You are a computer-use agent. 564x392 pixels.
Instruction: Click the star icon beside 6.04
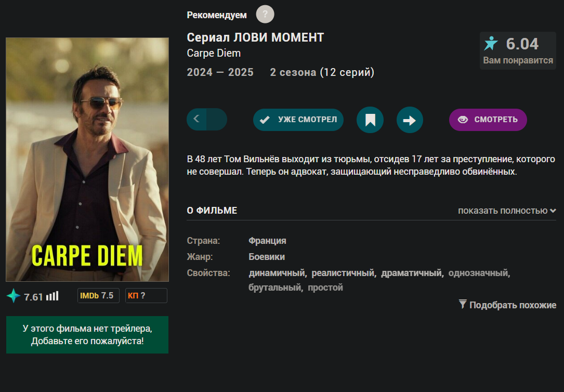(x=491, y=44)
